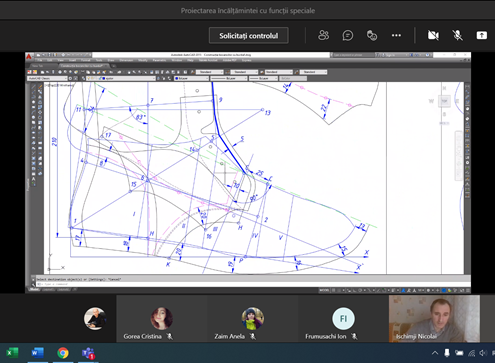This screenshot has width=495, height=363.
Task: Open the meeting chat icon
Action: point(348,35)
